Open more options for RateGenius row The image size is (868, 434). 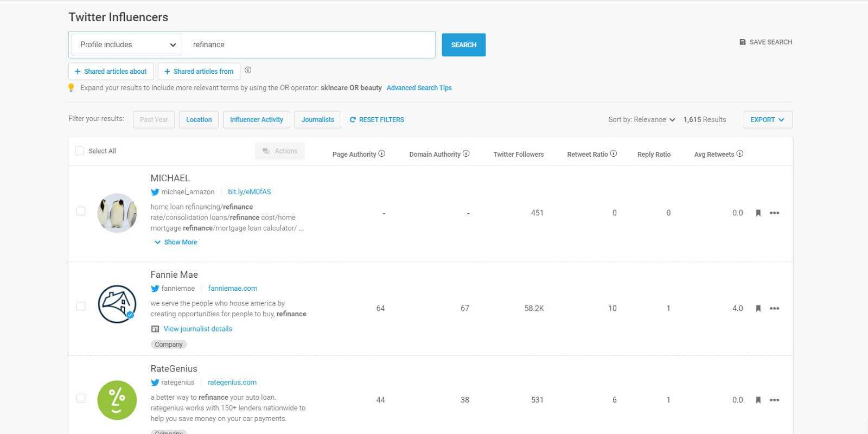775,400
